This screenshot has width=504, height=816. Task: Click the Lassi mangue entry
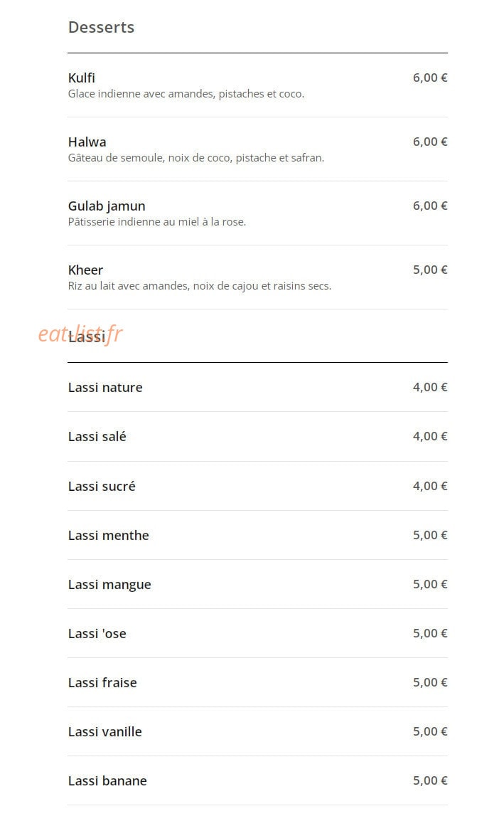[x=257, y=584]
